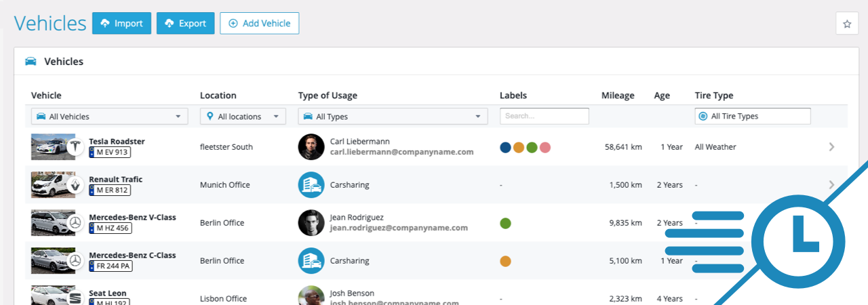Open the Tesla Roadster thumbnail photo
The height and width of the screenshot is (305, 868).
(48, 147)
